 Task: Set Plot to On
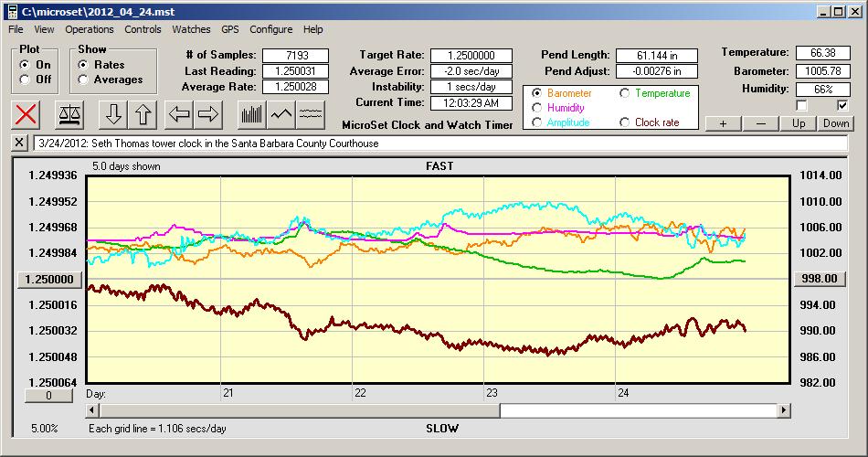[x=25, y=65]
